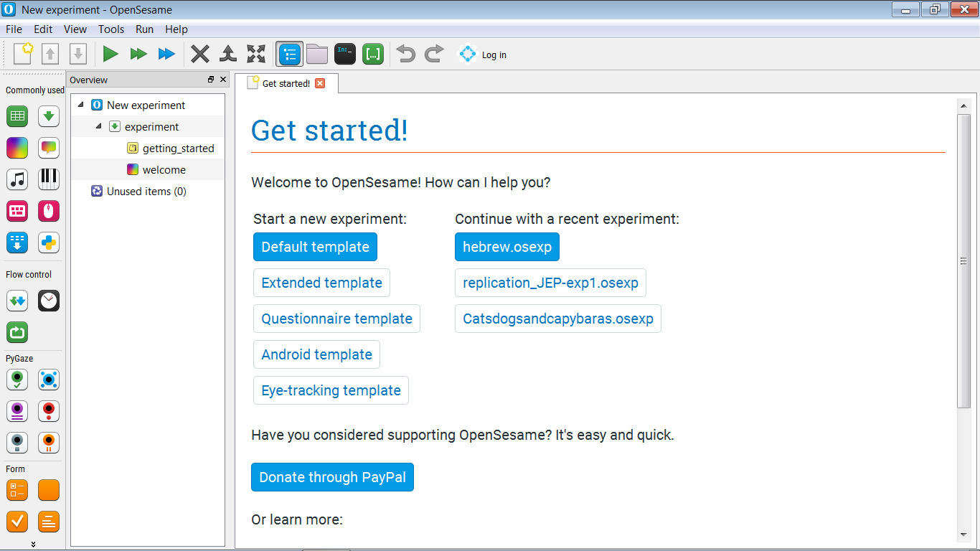This screenshot has width=980, height=551.
Task: Open the Tools menu
Action: coord(110,29)
